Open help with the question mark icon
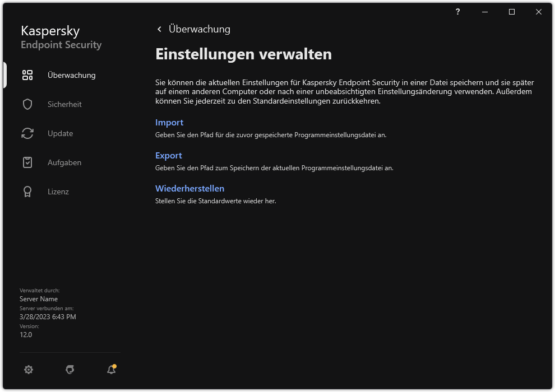 (x=457, y=12)
